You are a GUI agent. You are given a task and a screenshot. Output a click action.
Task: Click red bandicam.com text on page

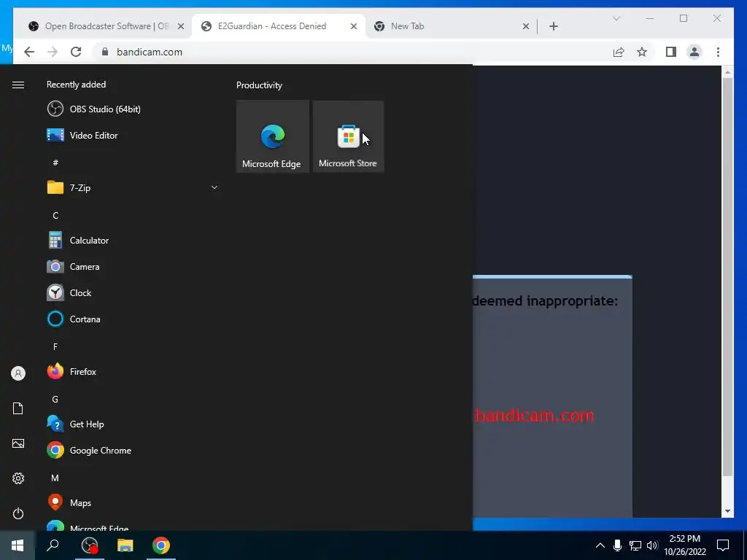535,416
